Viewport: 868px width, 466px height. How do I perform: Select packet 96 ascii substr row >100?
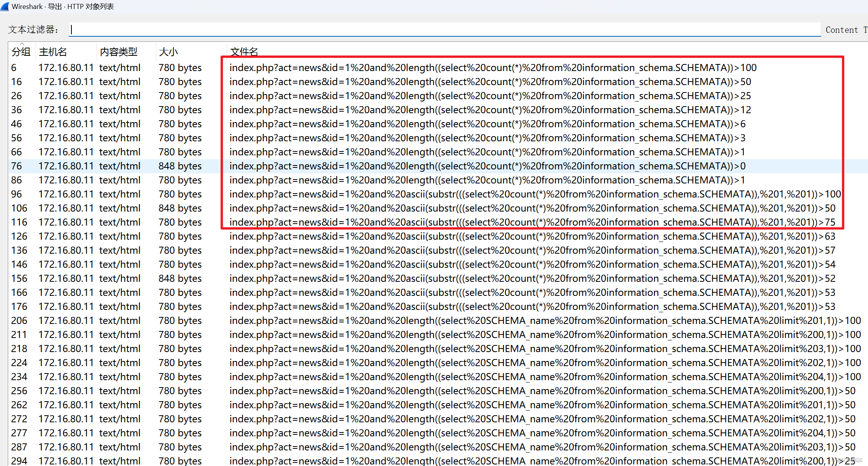pos(438,194)
